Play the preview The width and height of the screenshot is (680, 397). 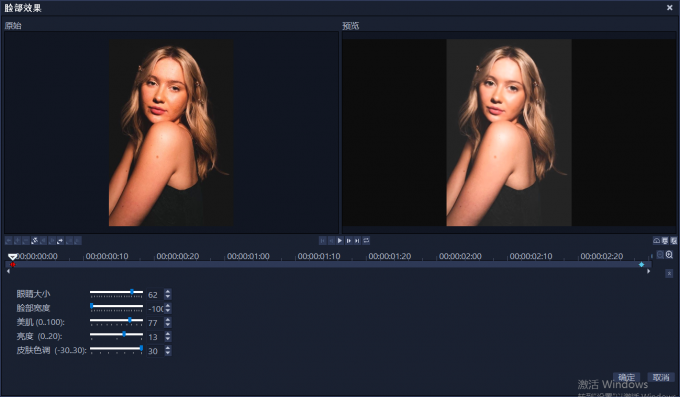[340, 240]
